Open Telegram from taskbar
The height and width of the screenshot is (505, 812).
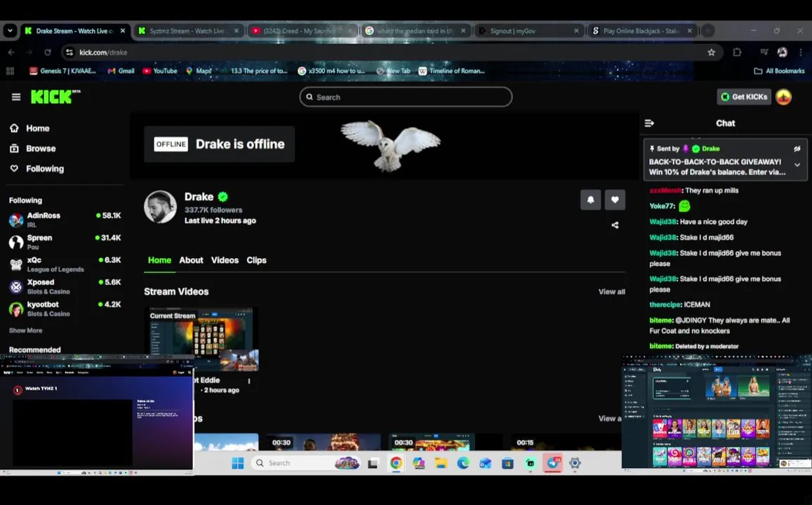coord(552,463)
